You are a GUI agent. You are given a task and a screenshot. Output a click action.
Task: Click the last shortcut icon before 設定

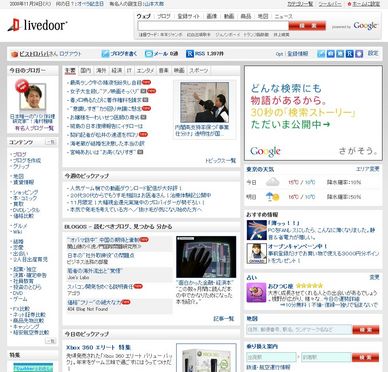tap(359, 54)
